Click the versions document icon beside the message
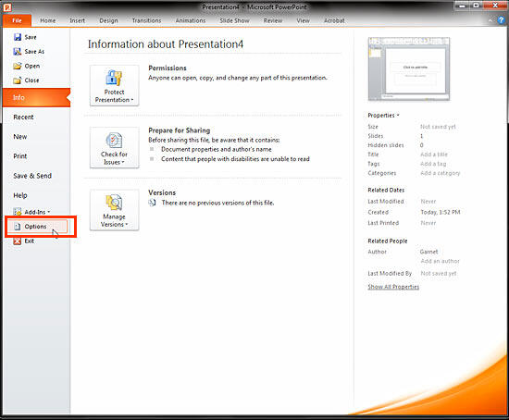Image resolution: width=509 pixels, height=420 pixels. [153, 203]
